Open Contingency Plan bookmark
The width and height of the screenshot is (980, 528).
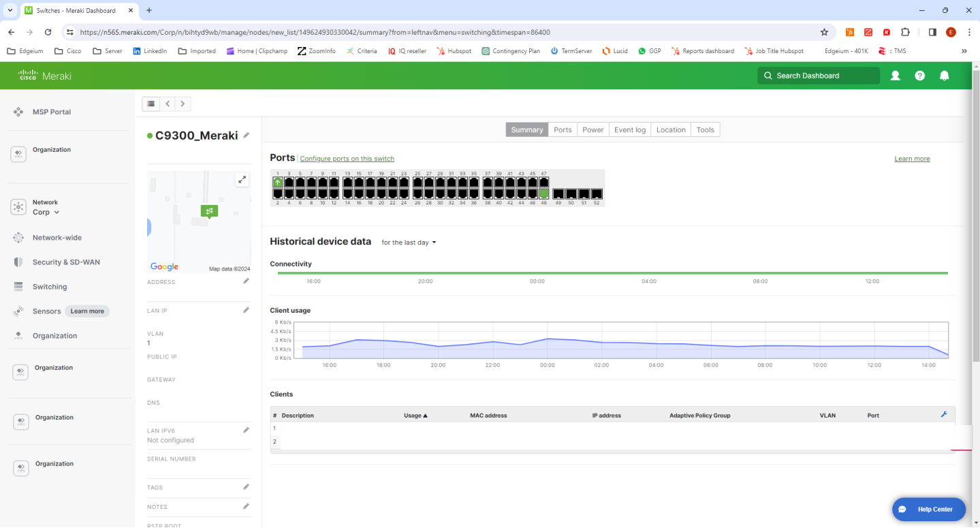point(511,51)
